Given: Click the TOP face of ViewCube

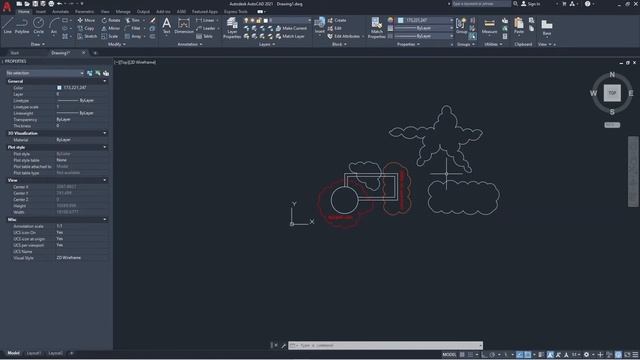Looking at the screenshot, I should 612,93.
